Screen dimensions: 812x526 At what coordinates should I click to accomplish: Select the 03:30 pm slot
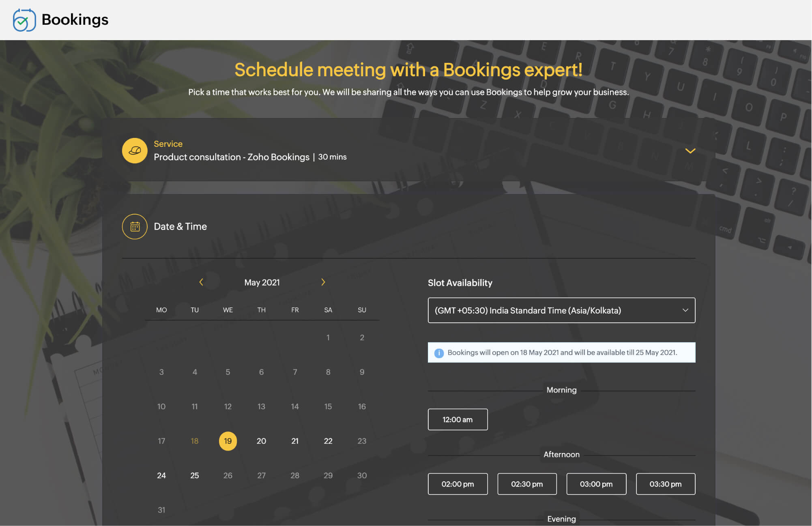coord(666,484)
